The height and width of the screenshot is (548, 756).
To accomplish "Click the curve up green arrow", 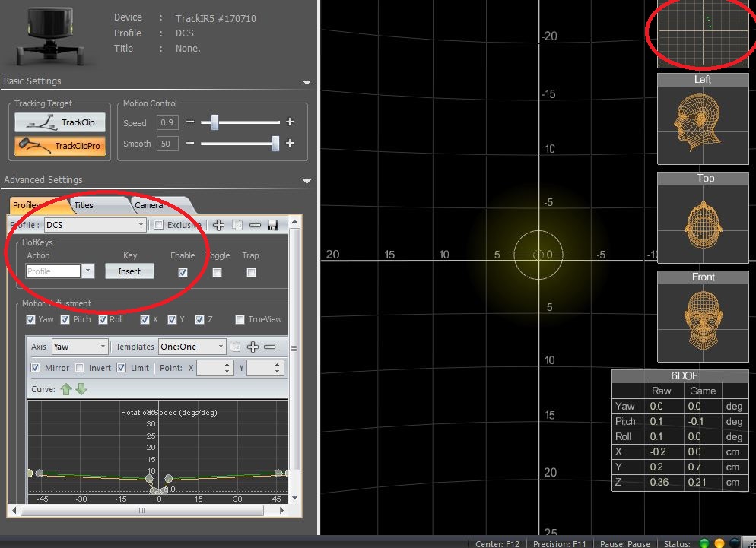I will pyautogui.click(x=66, y=389).
